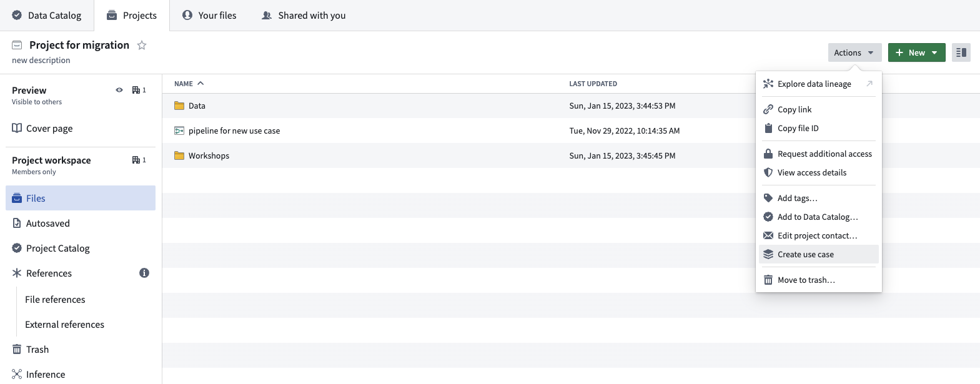Open the Cover page in sidebar
Viewport: 980px width, 384px height.
81,128
